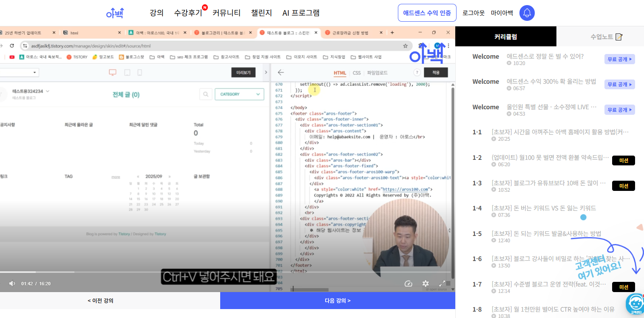This screenshot has width=644, height=318.
Task: Switch to the 수업노트 tab
Action: click(x=607, y=37)
